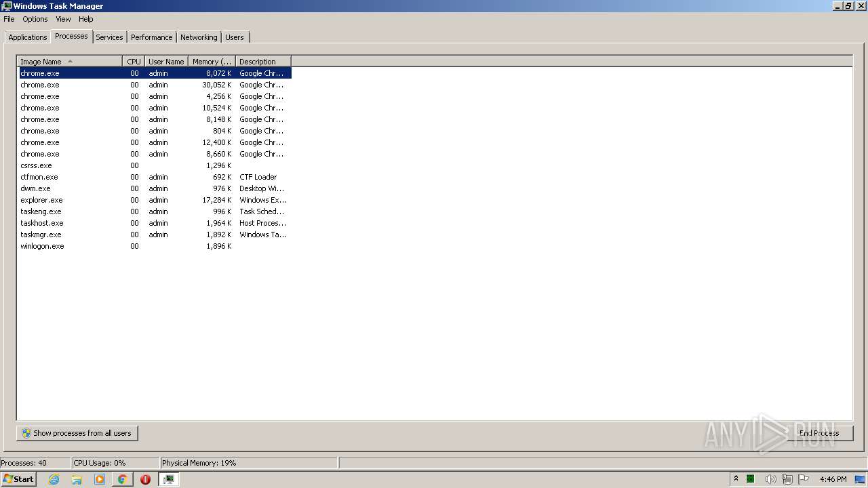Select chrome.exe row using 4,256 K
868x488 pixels.
coord(155,96)
